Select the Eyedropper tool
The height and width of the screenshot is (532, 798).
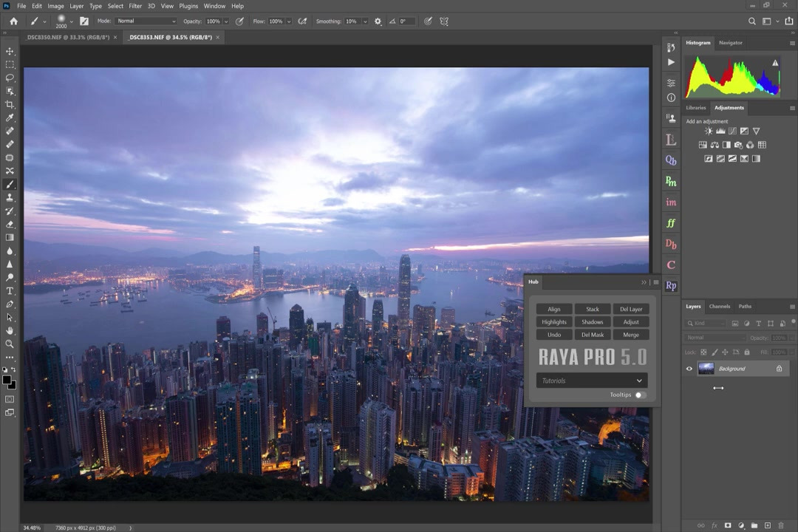pyautogui.click(x=10, y=117)
